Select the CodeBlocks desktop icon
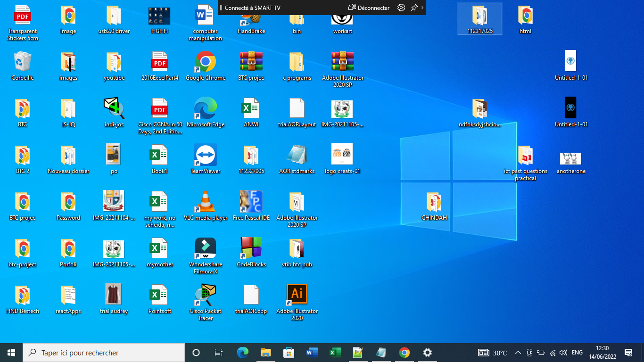Screen dimensions: 644x362 click(x=251, y=248)
